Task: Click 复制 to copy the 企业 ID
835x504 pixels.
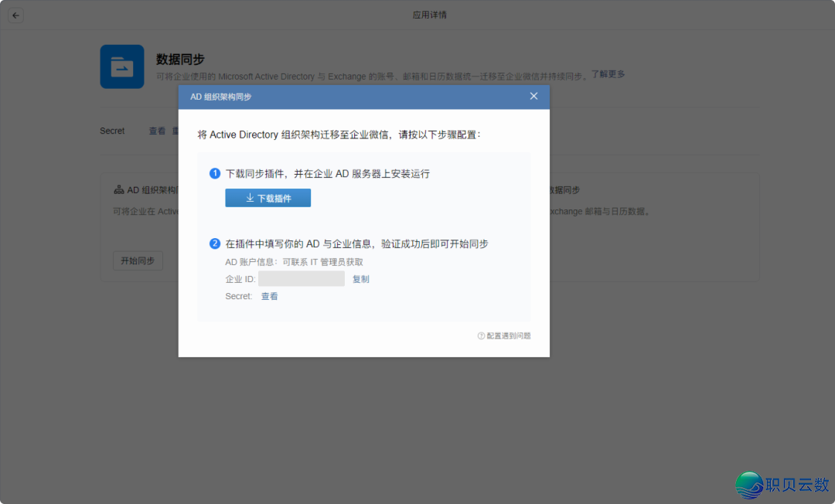Action: [x=361, y=279]
